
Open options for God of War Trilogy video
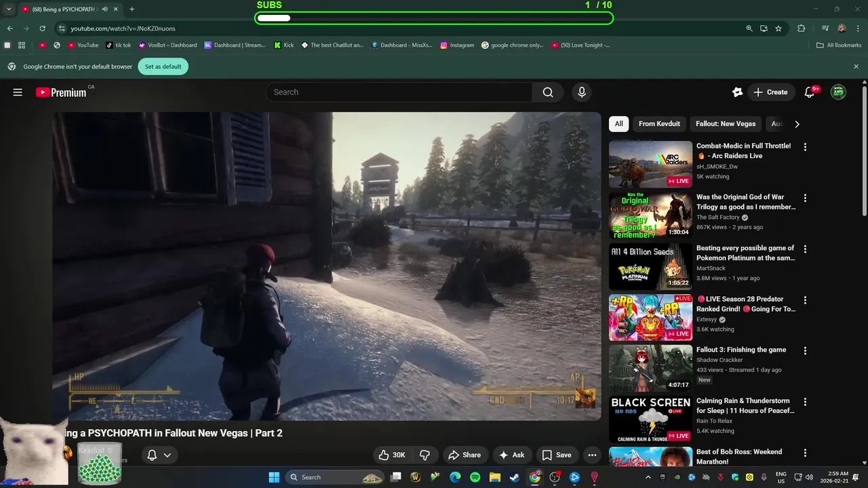point(805,198)
